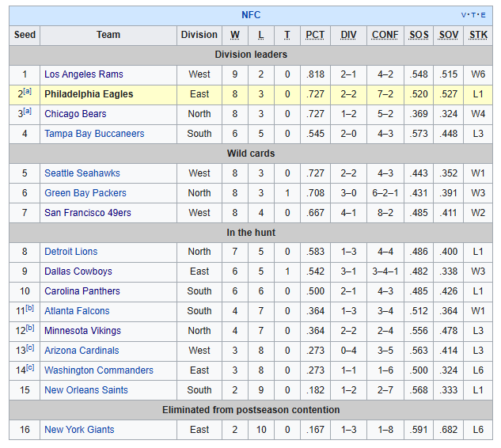This screenshot has height=448, width=501.
Task: Click footnote [c] beside seed 13
Action: 30,348
